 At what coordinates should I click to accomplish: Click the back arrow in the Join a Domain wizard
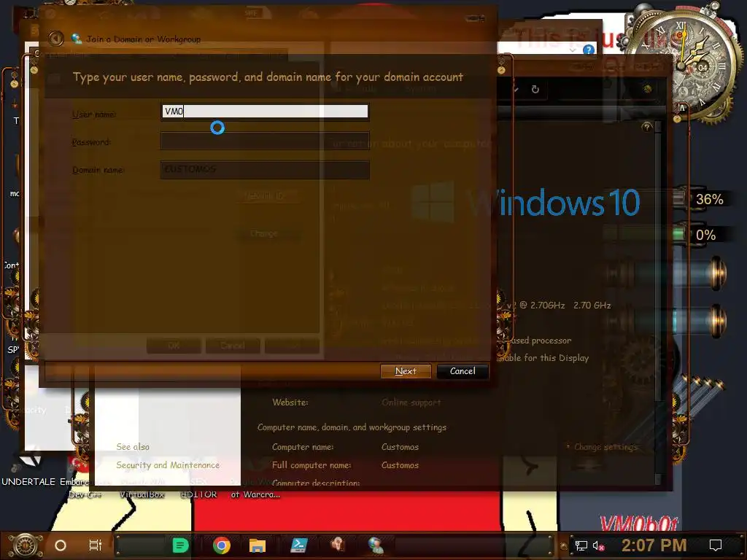tap(56, 39)
